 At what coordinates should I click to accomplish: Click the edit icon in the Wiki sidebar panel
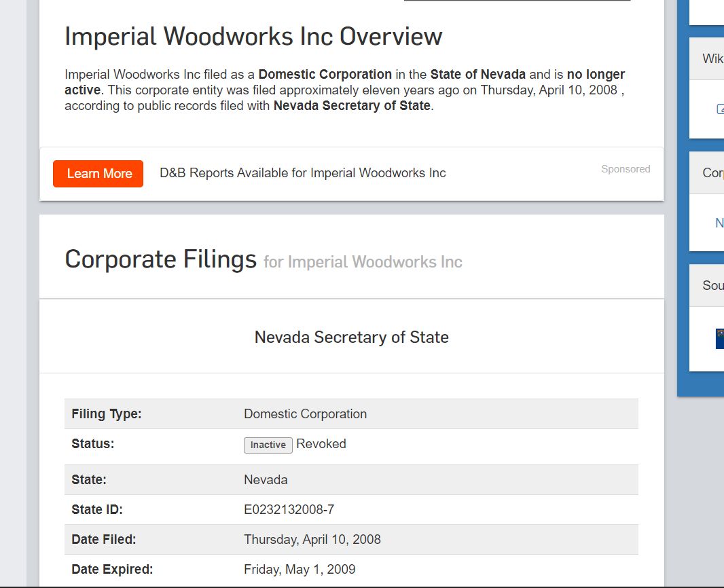(720, 109)
